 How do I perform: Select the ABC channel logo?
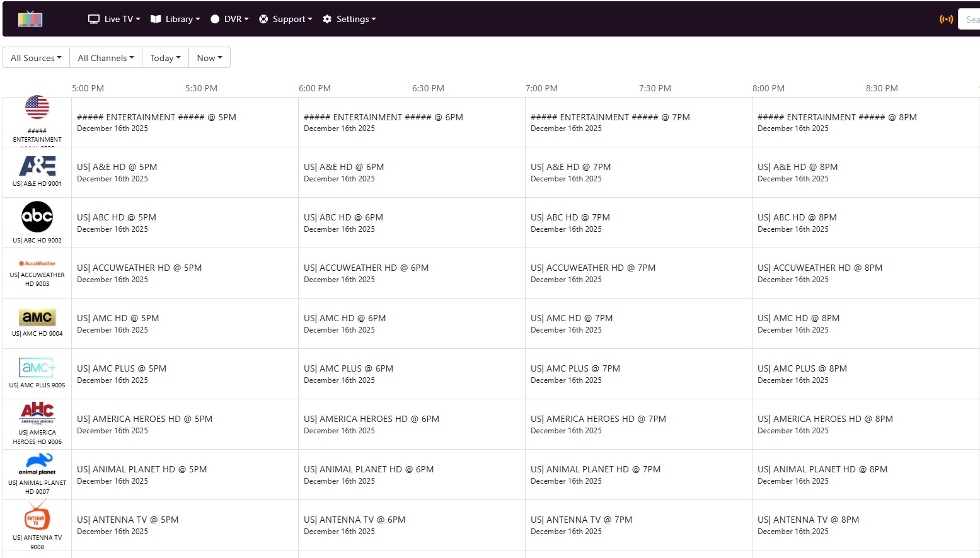click(37, 217)
